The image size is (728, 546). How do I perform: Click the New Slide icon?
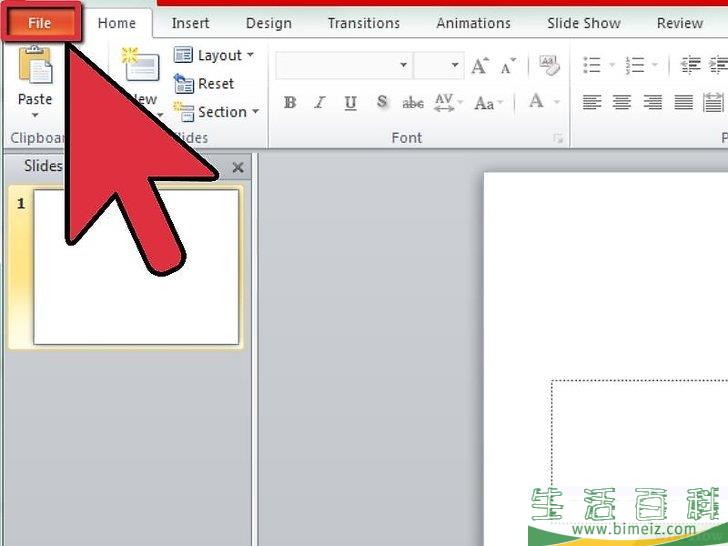point(142,66)
